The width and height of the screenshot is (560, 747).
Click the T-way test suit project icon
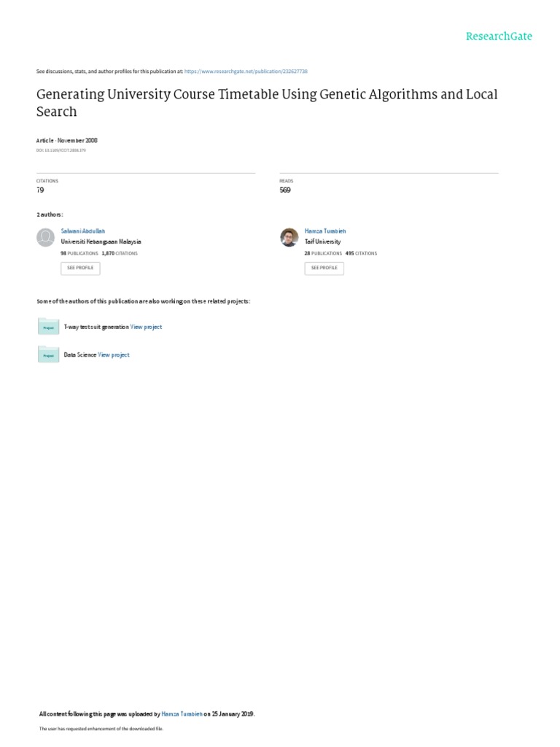coord(48,327)
